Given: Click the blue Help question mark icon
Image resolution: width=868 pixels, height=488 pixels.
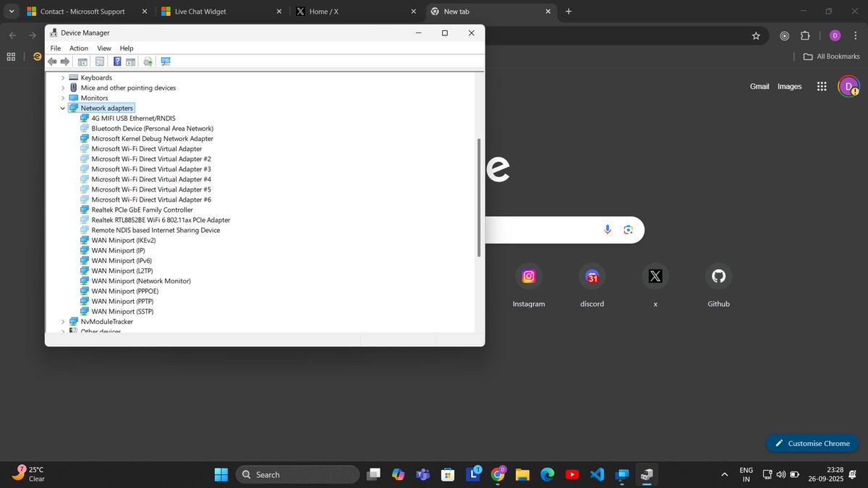Looking at the screenshot, I should [x=117, y=61].
